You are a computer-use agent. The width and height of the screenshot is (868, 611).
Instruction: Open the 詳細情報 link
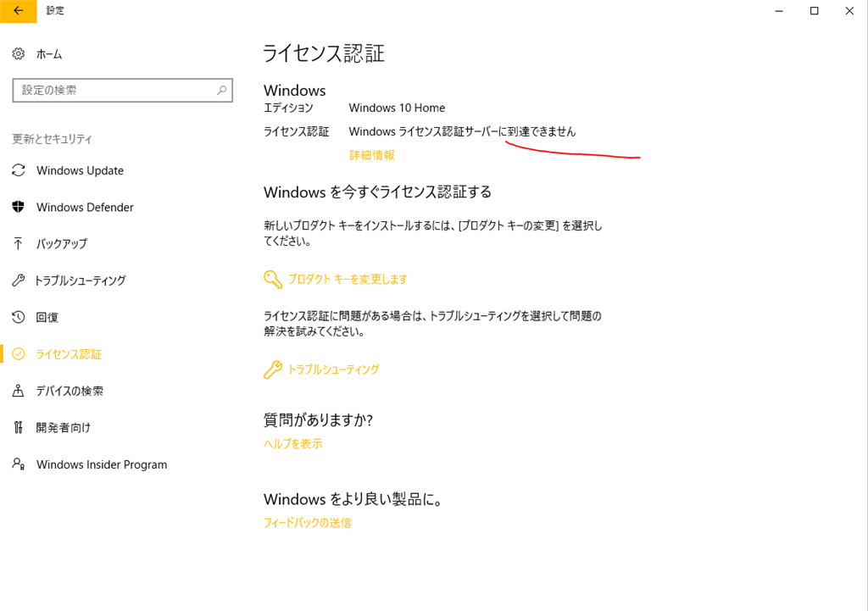coord(372,156)
